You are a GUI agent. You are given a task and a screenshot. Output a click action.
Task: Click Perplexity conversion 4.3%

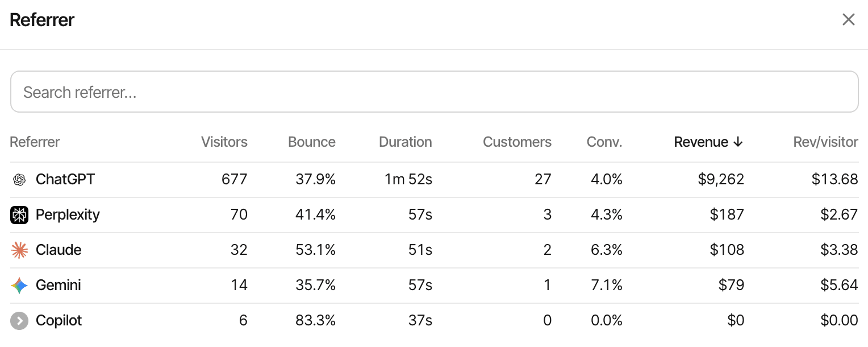pos(607,215)
